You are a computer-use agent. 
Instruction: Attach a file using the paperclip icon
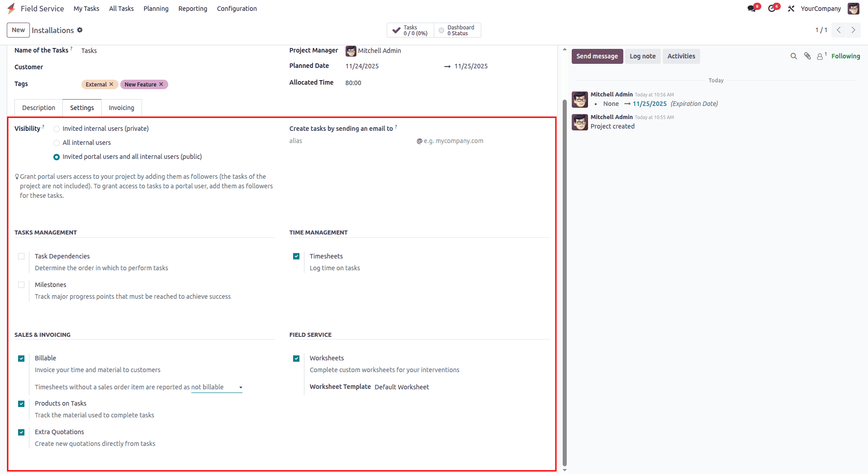(807, 56)
